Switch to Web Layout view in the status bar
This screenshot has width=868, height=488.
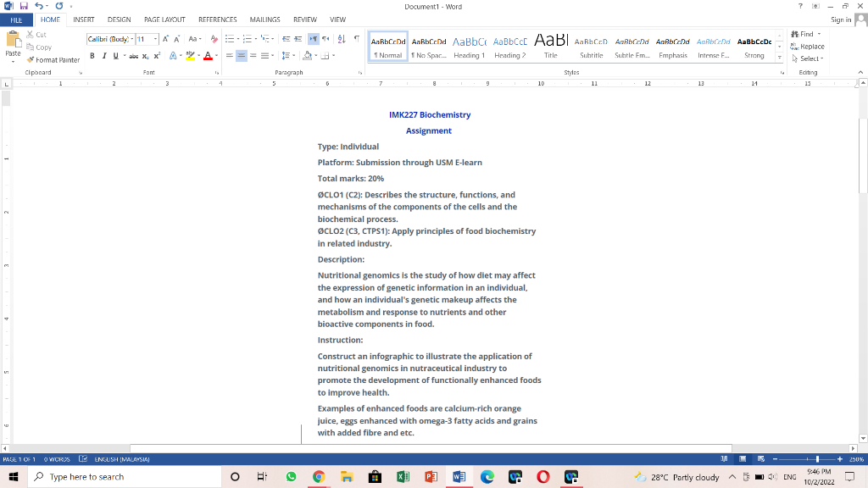[761, 459]
